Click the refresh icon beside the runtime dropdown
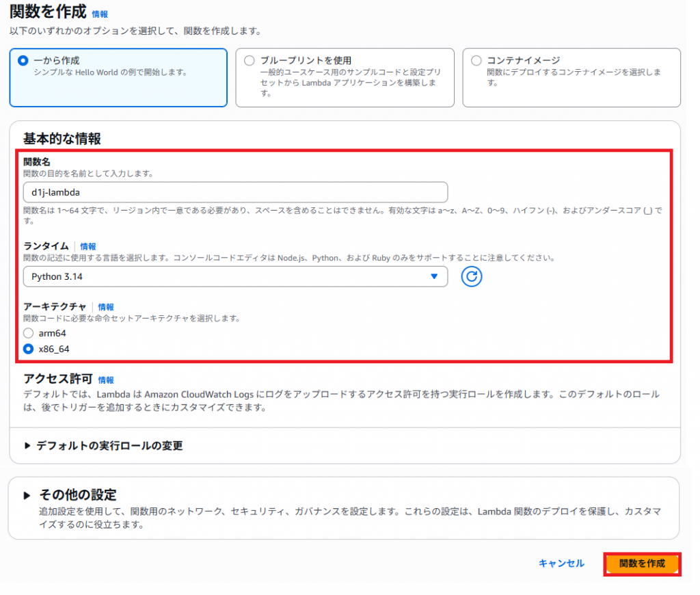Image resolution: width=700 pixels, height=595 pixels. click(471, 276)
